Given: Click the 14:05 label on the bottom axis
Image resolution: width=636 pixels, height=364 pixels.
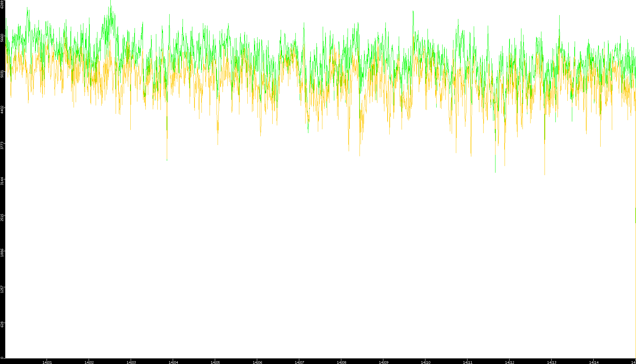Looking at the screenshot, I should 215,362.
